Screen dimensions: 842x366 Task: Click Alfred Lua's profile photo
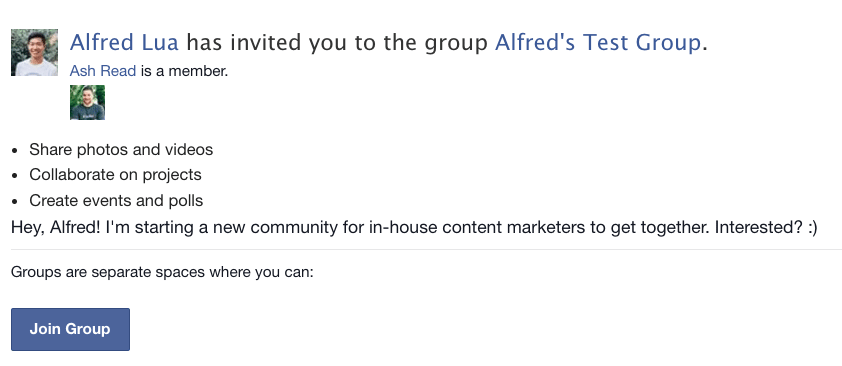click(x=34, y=53)
